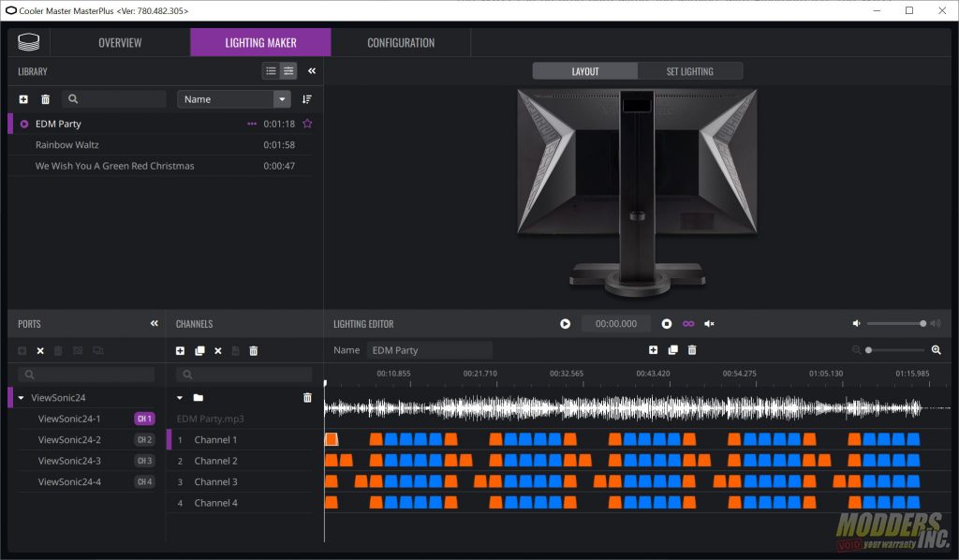
Task: Duplicate the selected channel
Action: coord(199,350)
